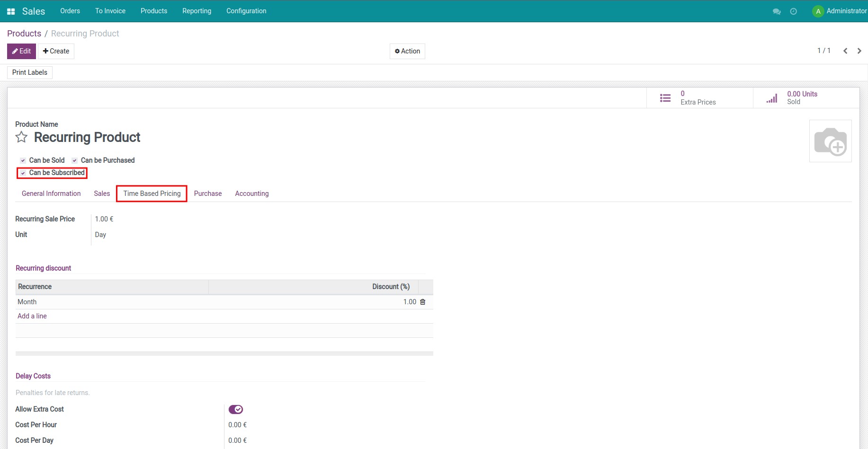
Task: Upload a product image via the camera icon
Action: pyautogui.click(x=831, y=141)
